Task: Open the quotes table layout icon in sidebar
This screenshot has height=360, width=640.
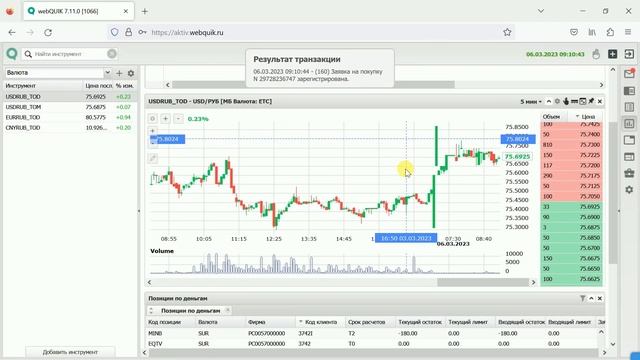Action: [629, 91]
